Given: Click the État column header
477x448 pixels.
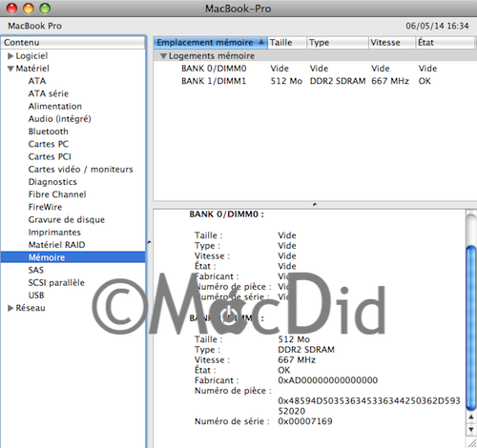Looking at the screenshot, I should coord(446,43).
